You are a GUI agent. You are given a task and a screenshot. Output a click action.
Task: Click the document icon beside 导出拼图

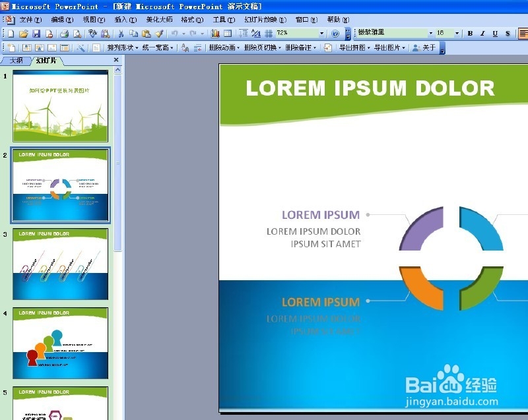[x=328, y=47]
